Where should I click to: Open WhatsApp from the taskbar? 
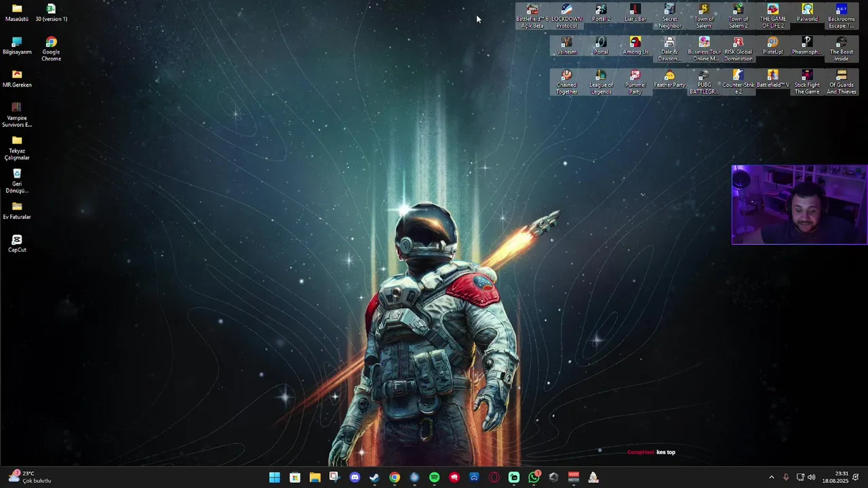pyautogui.click(x=534, y=477)
